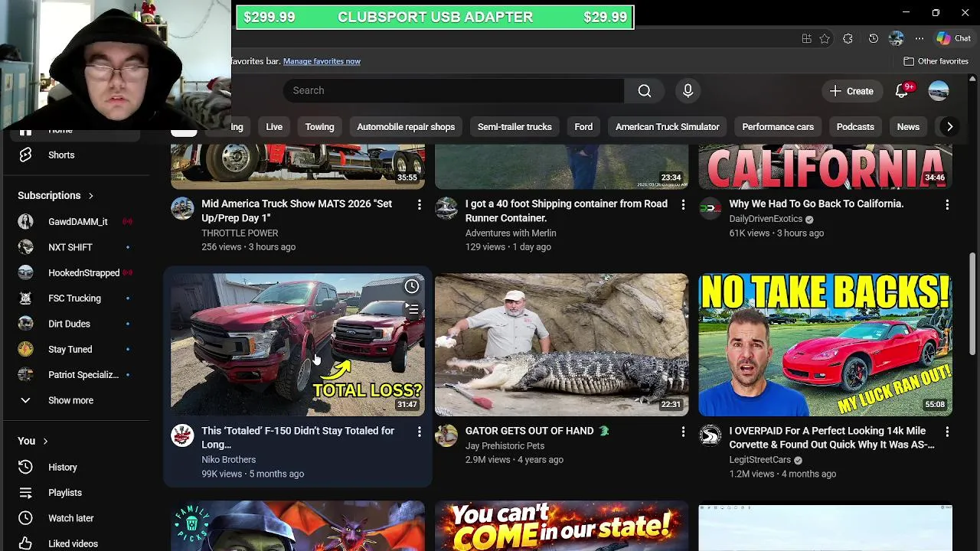The width and height of the screenshot is (980, 551).
Task: Open options menu for California video
Action: (x=947, y=205)
